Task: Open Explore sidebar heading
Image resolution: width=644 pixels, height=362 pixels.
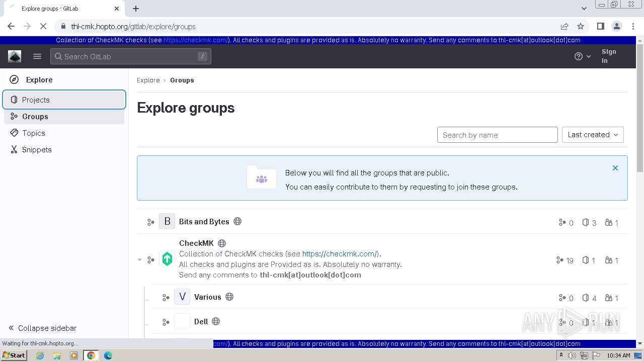Action: pyautogui.click(x=39, y=79)
